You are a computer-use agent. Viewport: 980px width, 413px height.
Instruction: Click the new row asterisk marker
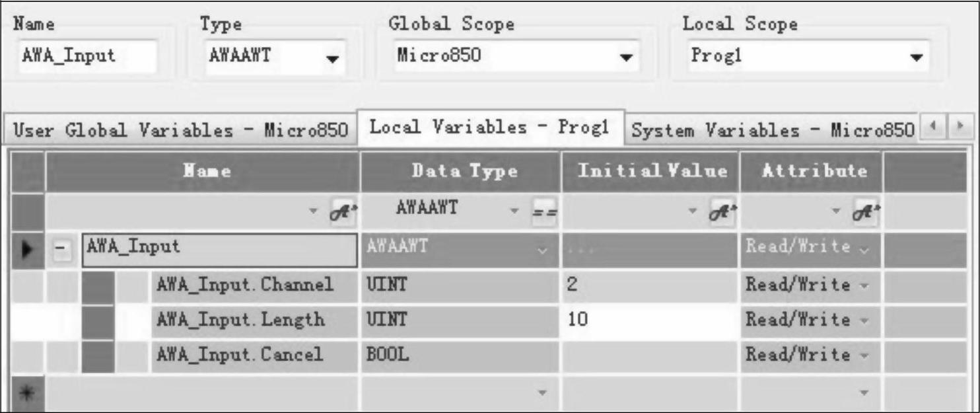click(27, 393)
